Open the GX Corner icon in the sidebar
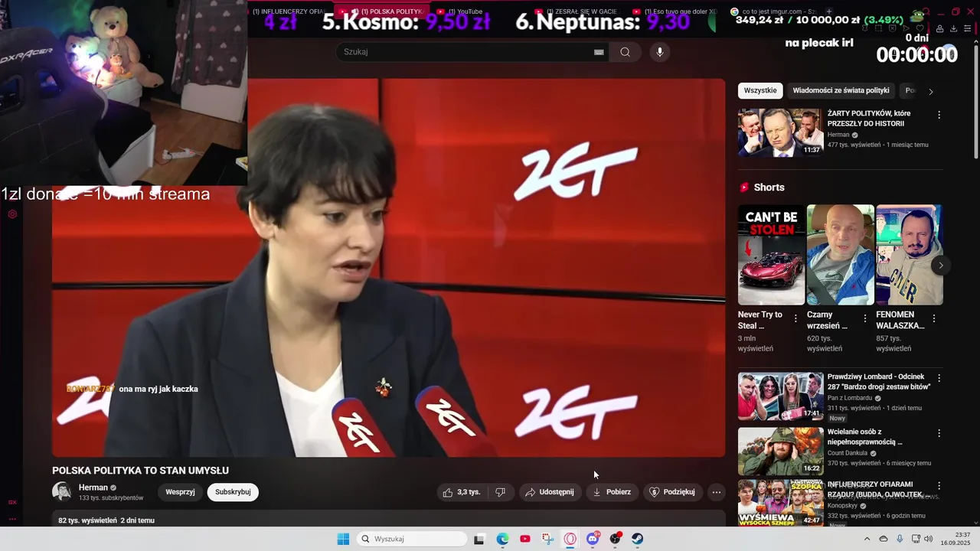Screen dimensions: 980x551 (12, 502)
